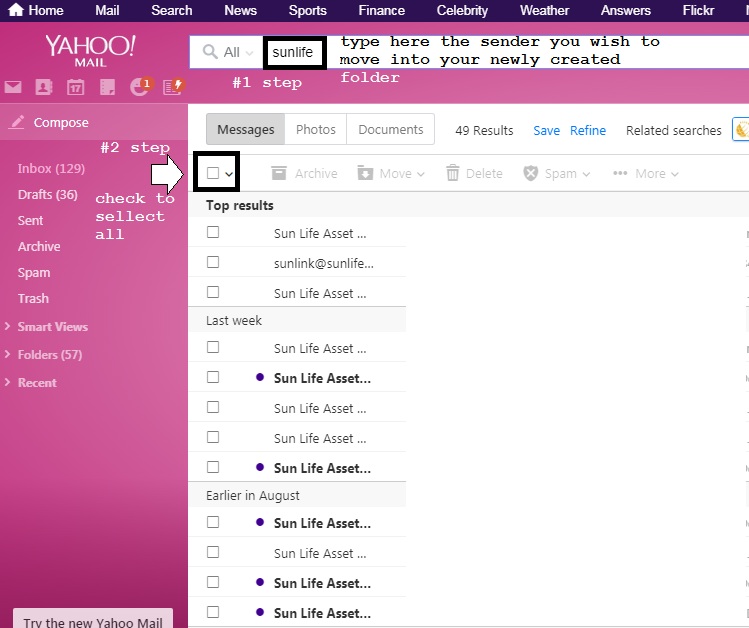Click the Spam shield icon
Image resolution: width=749 pixels, height=628 pixels.
pos(530,173)
